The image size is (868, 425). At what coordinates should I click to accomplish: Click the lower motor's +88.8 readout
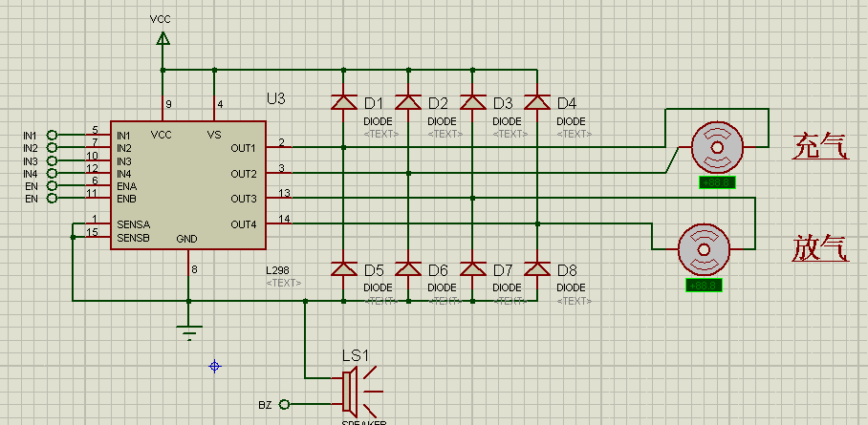click(x=704, y=286)
